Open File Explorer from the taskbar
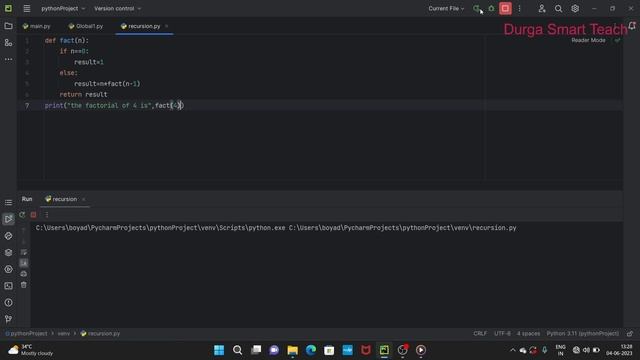 [x=293, y=350]
